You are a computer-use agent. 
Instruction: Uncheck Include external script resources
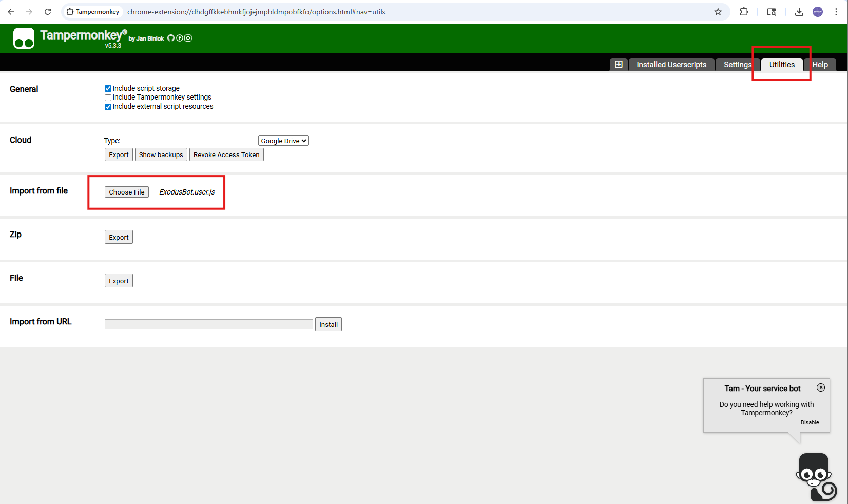pyautogui.click(x=108, y=107)
